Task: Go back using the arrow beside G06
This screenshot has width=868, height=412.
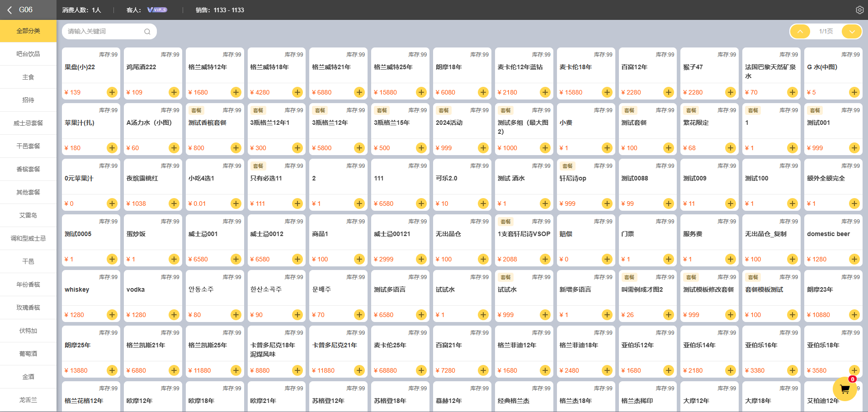Action: [9, 9]
